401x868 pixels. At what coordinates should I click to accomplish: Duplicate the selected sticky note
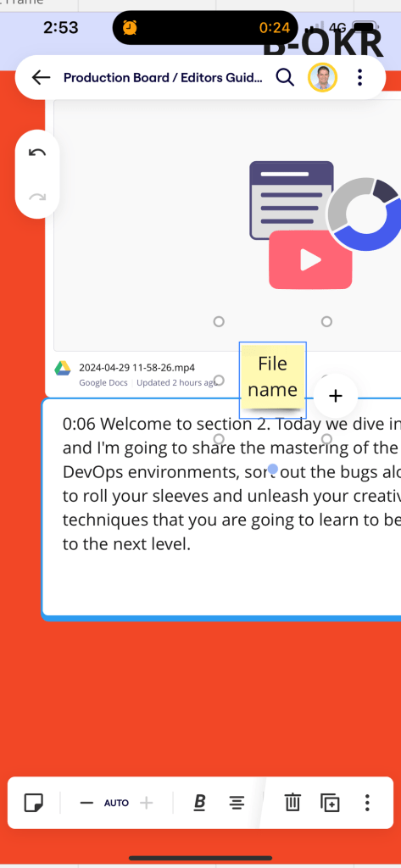[330, 803]
